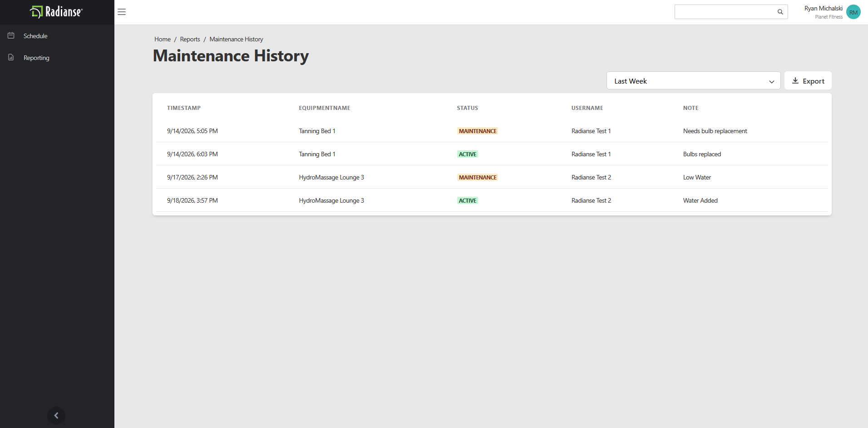Click ACTIVE badge for Tanning Bed 1
Image resolution: width=868 pixels, height=428 pixels.
(468, 154)
